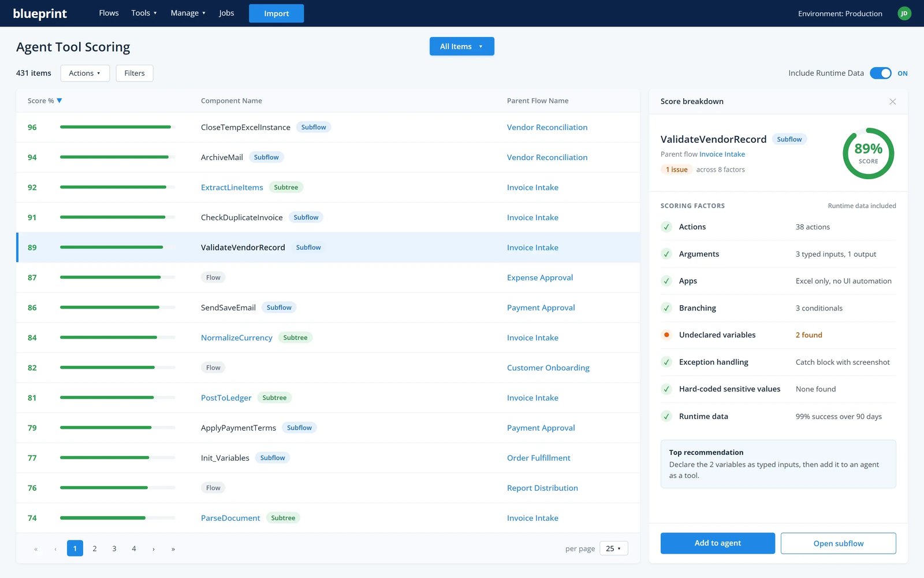Image resolution: width=924 pixels, height=578 pixels.
Task: Click Open subflow button
Action: [x=838, y=543]
